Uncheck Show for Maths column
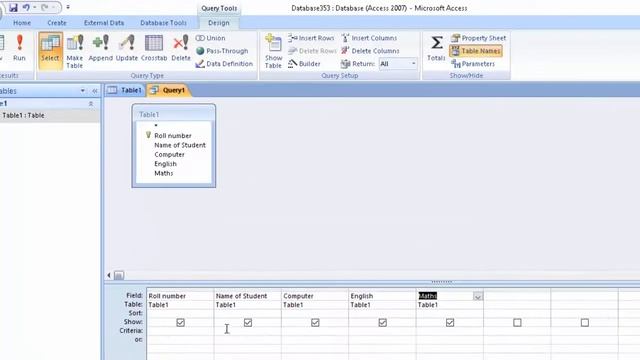Viewport: 640px width, 360px height. tap(450, 322)
